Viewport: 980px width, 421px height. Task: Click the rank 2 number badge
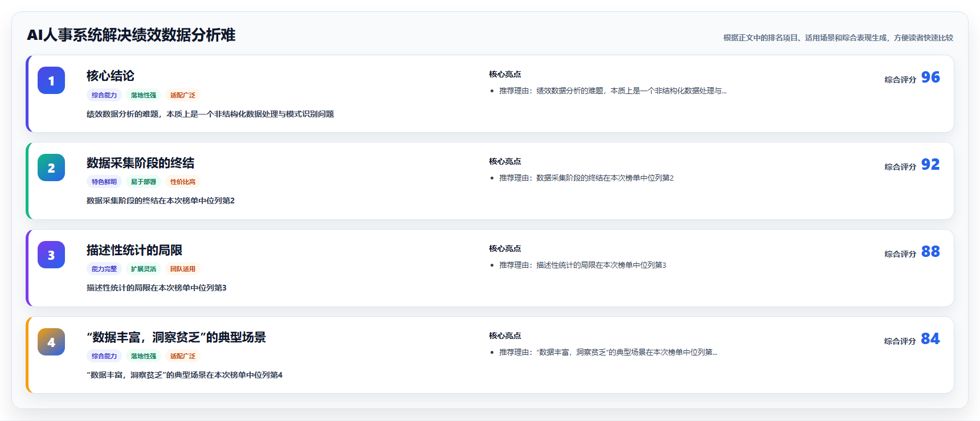coord(51,167)
